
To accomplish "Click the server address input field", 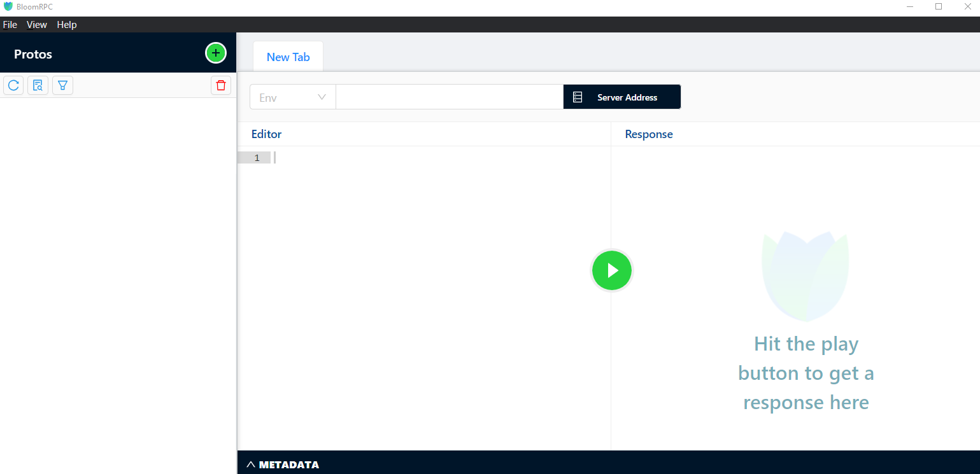I will click(x=449, y=97).
